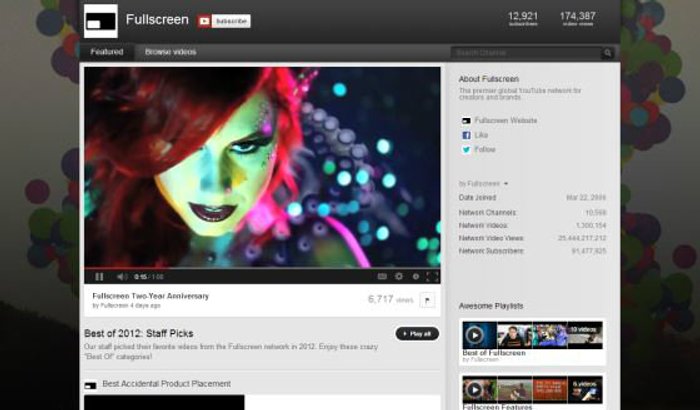
Task: Click the main video frame
Action: pos(262,167)
